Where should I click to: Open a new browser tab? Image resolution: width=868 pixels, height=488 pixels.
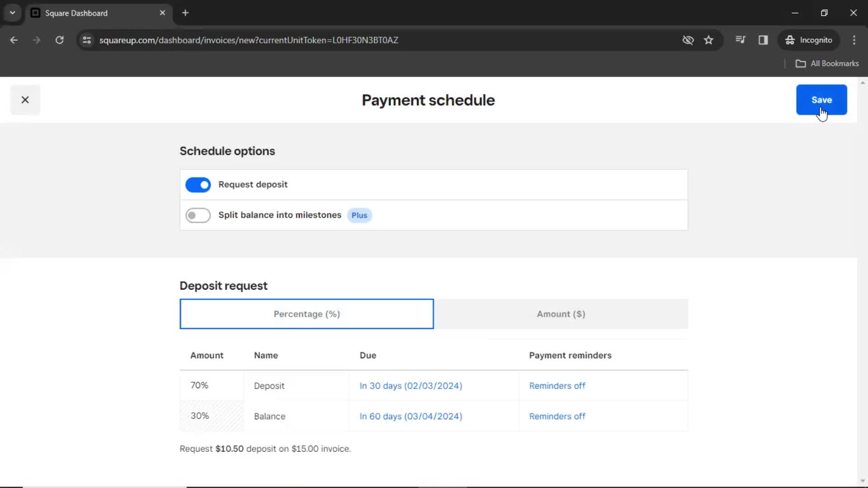coord(185,13)
